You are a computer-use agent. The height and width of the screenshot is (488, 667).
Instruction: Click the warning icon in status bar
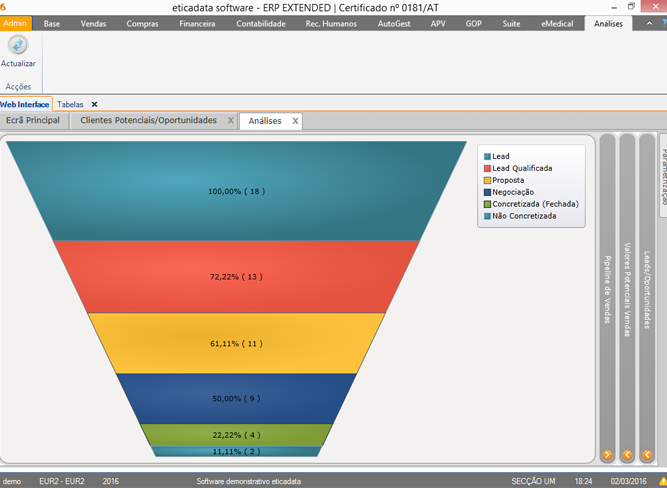(x=662, y=481)
